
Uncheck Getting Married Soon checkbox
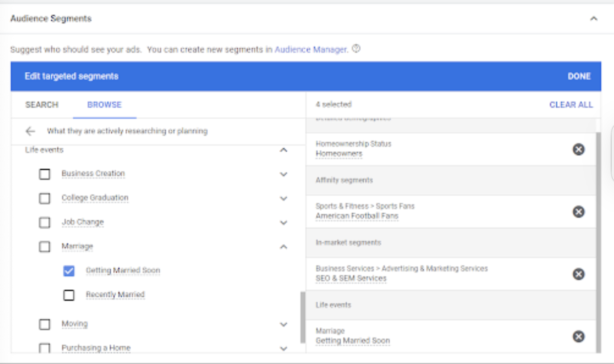point(69,271)
